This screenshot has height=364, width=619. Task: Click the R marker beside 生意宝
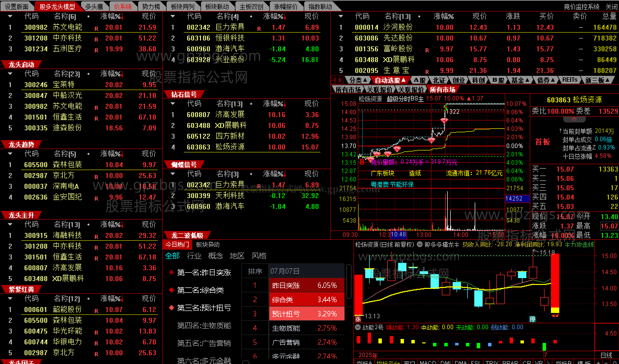click(427, 72)
